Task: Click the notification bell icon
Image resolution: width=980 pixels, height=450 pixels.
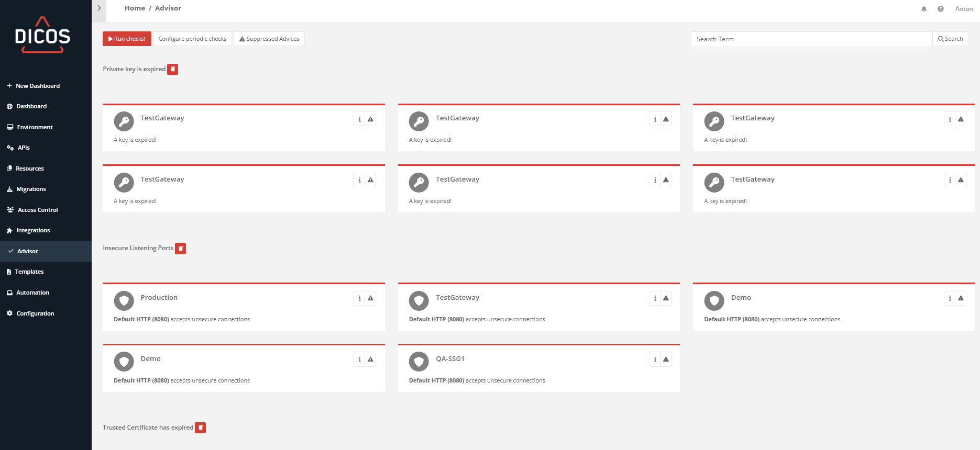Action: click(x=924, y=9)
